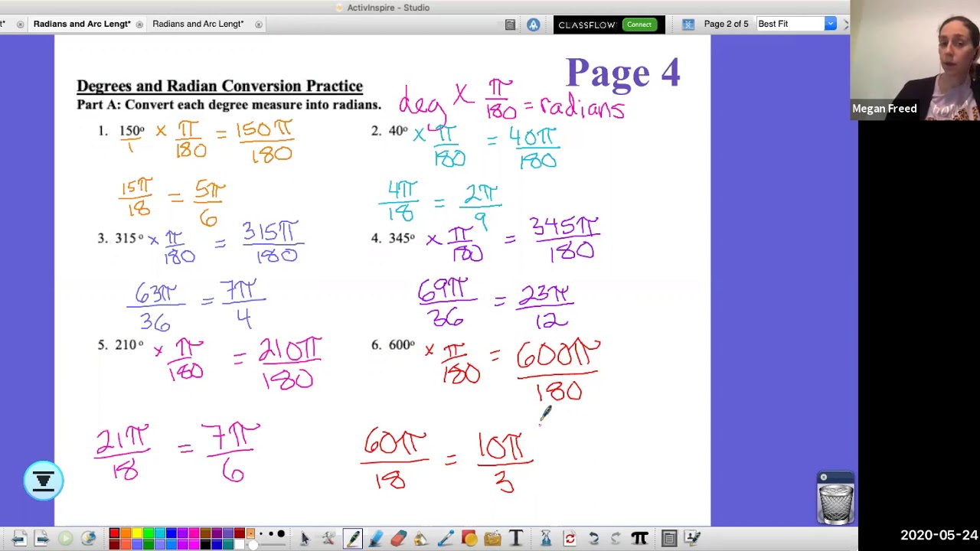
Task: Open the Tools wrench icon
Action: [x=328, y=539]
